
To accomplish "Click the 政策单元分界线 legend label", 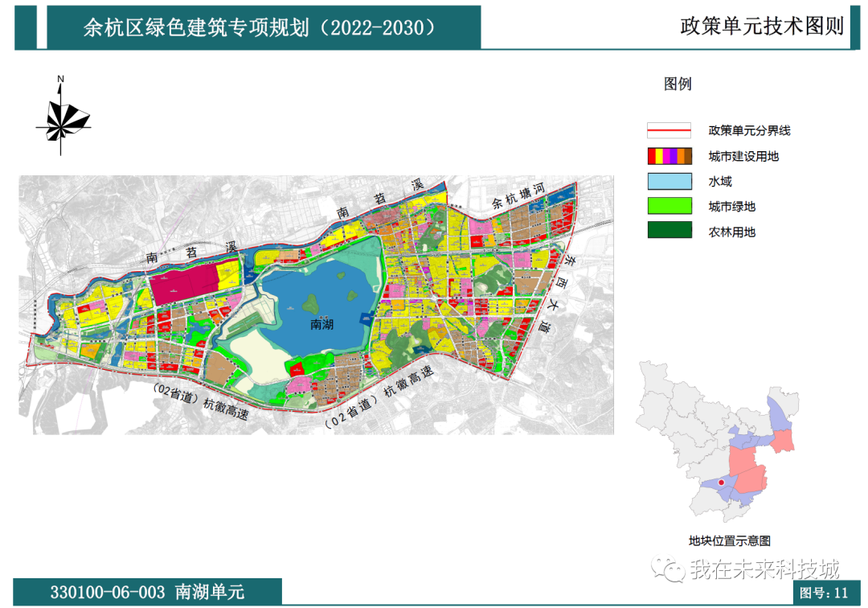I will [x=749, y=130].
